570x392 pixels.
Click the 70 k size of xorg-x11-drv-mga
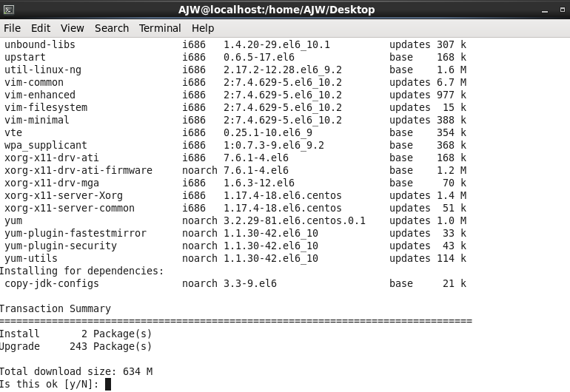click(x=455, y=183)
